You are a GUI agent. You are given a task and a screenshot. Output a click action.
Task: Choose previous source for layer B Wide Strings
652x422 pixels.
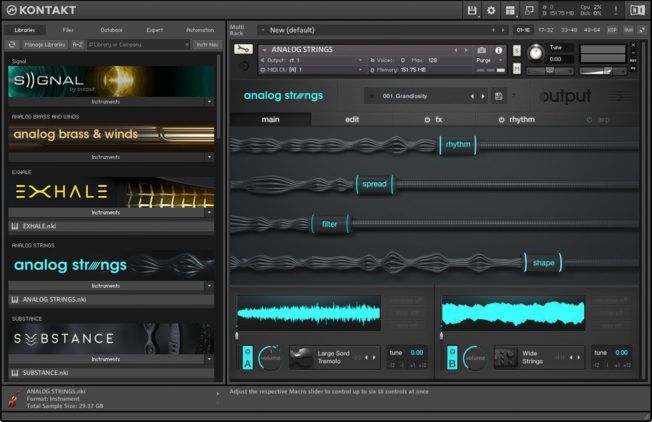coord(571,358)
